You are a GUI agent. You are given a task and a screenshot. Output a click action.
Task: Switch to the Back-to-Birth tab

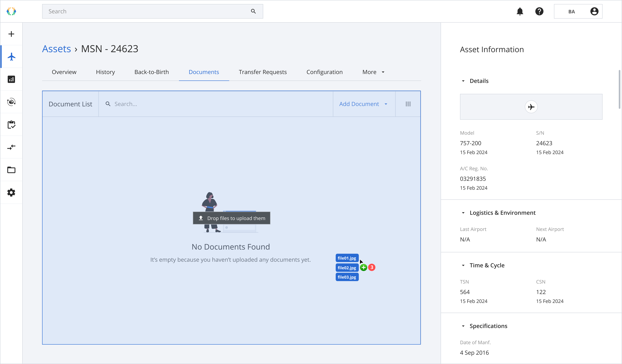tap(151, 72)
